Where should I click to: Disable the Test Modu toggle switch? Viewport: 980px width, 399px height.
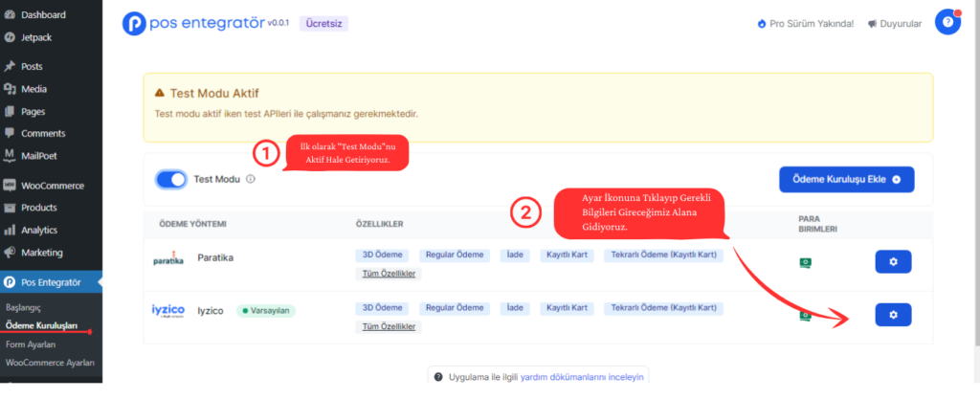[x=170, y=179]
